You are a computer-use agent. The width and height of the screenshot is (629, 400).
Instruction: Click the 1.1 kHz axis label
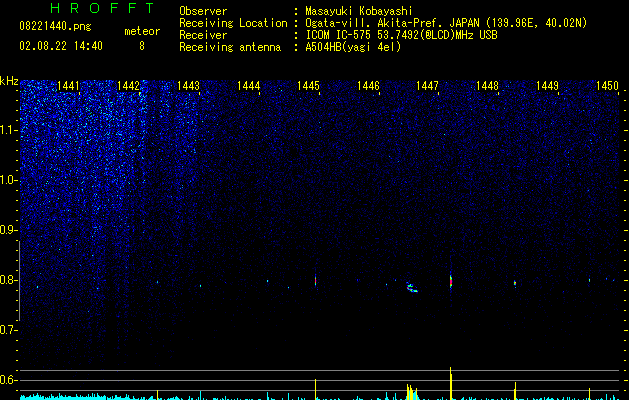pos(8,130)
